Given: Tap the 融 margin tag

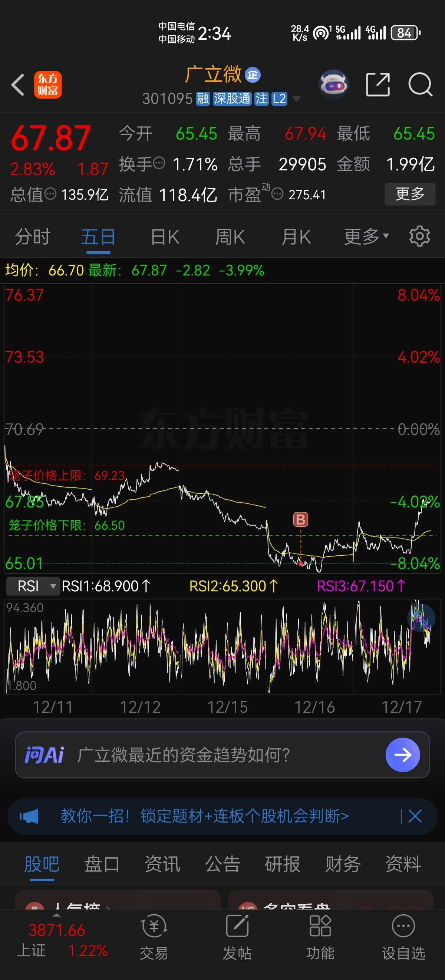Looking at the screenshot, I should pyautogui.click(x=203, y=98).
